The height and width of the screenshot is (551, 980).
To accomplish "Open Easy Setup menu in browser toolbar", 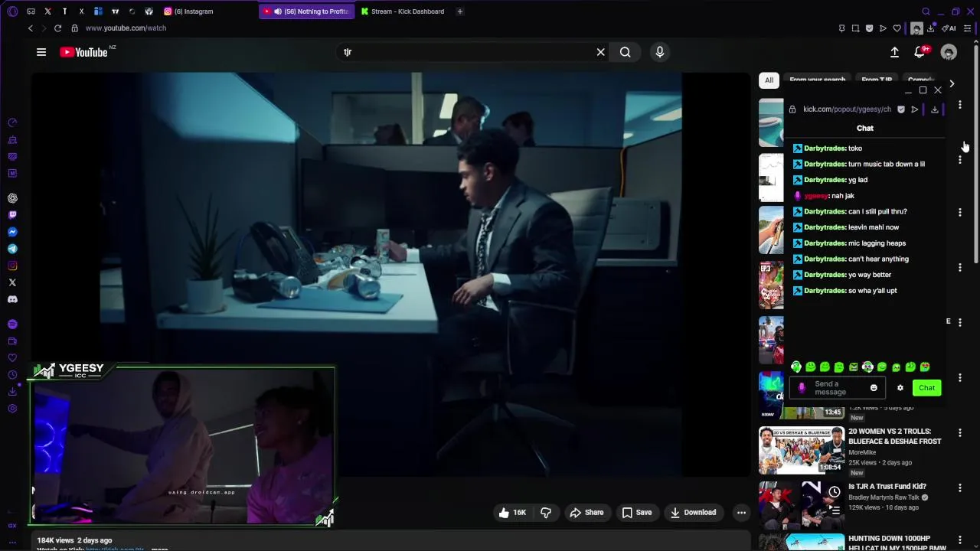I will (968, 28).
